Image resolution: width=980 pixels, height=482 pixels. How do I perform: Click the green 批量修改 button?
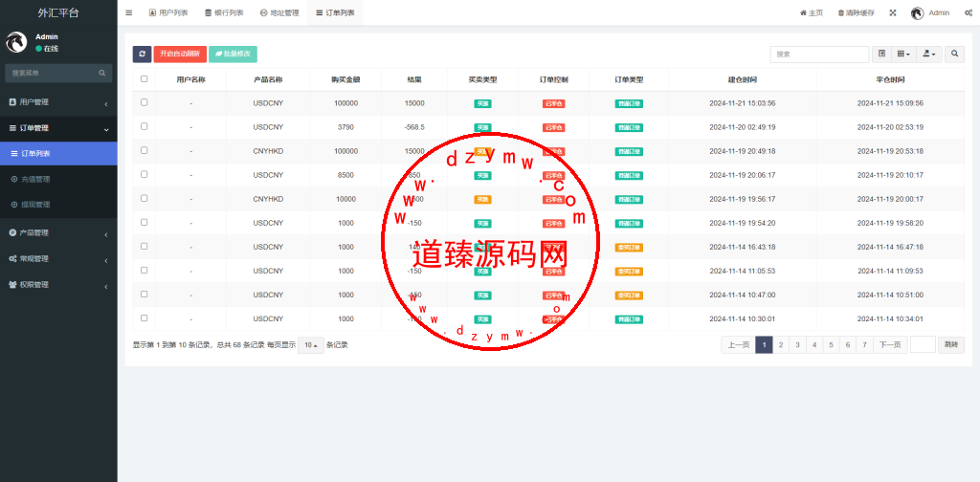233,55
